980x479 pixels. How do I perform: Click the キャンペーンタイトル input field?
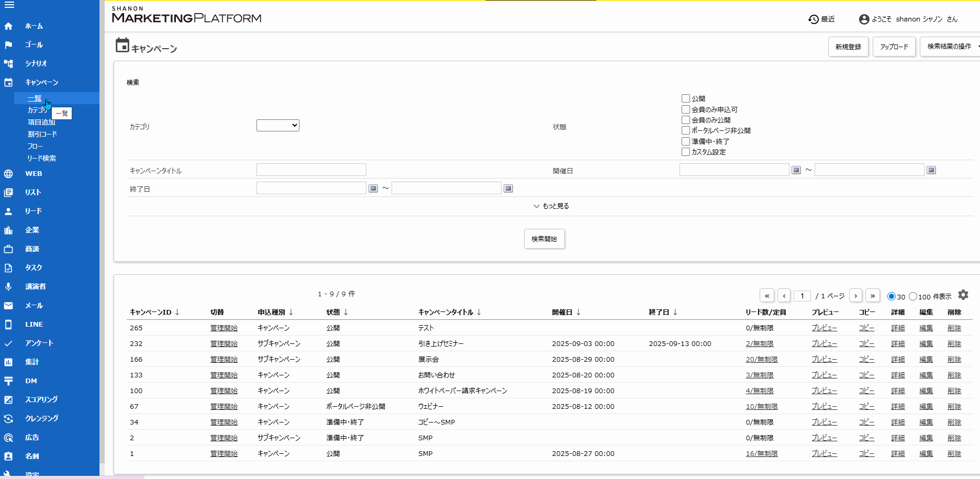311,170
